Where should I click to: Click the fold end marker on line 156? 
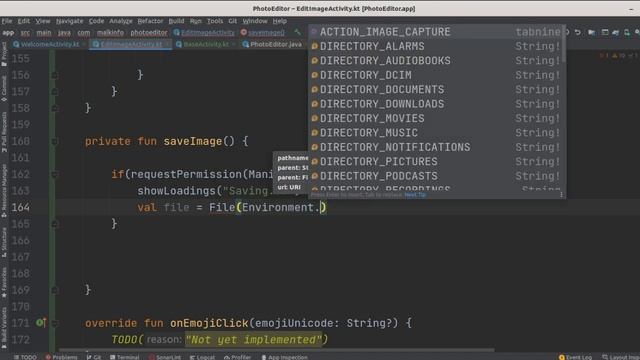tap(55, 76)
